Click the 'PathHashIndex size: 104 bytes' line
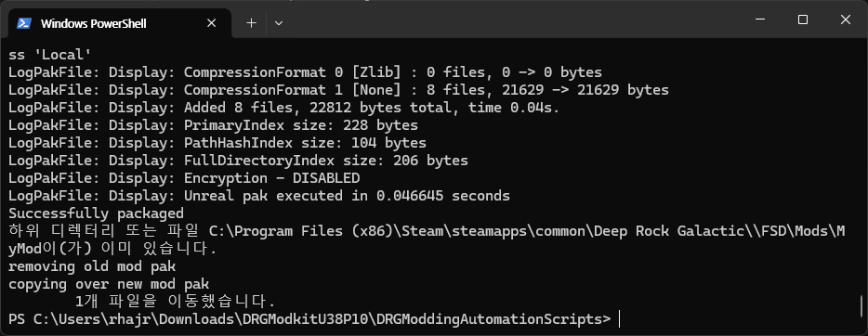Viewport: 868px width, 336px height. [217, 143]
